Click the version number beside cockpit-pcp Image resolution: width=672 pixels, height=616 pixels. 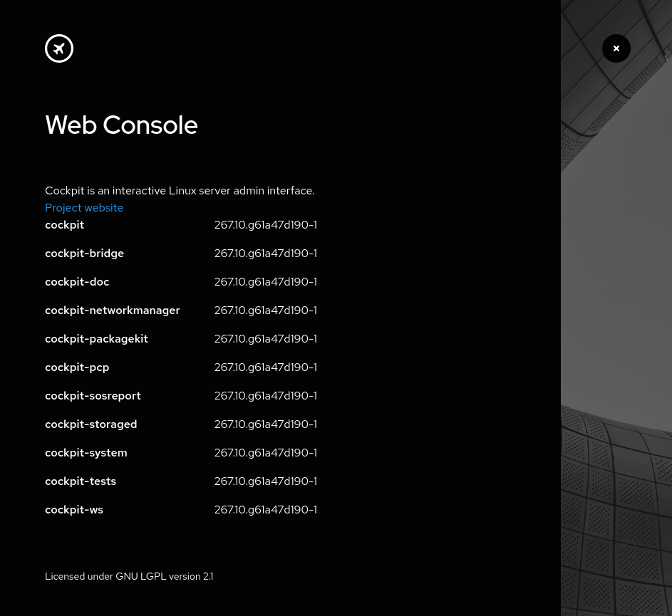point(266,367)
